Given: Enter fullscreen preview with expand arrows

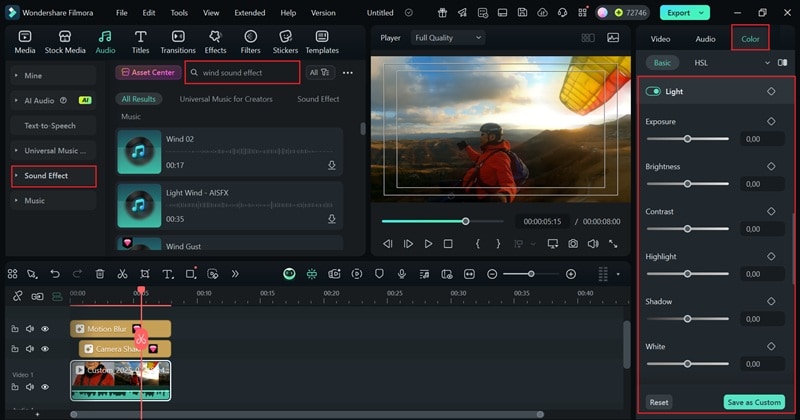Looking at the screenshot, I should (x=613, y=244).
